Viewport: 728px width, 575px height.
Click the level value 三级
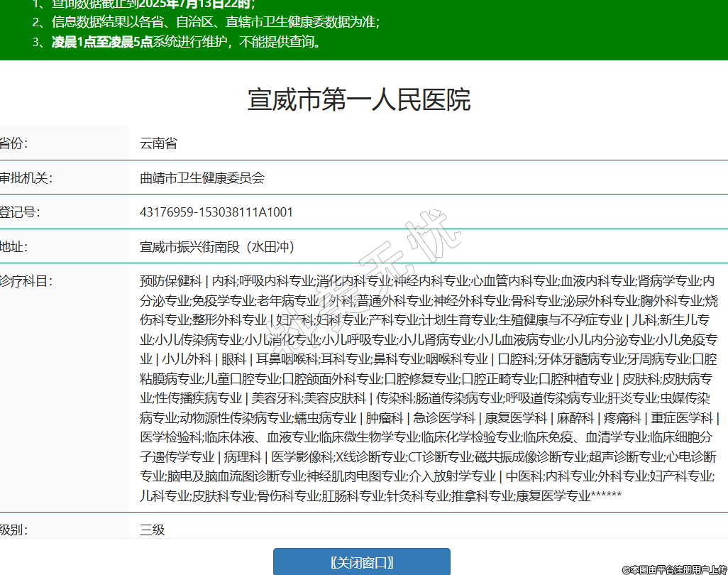153,530
